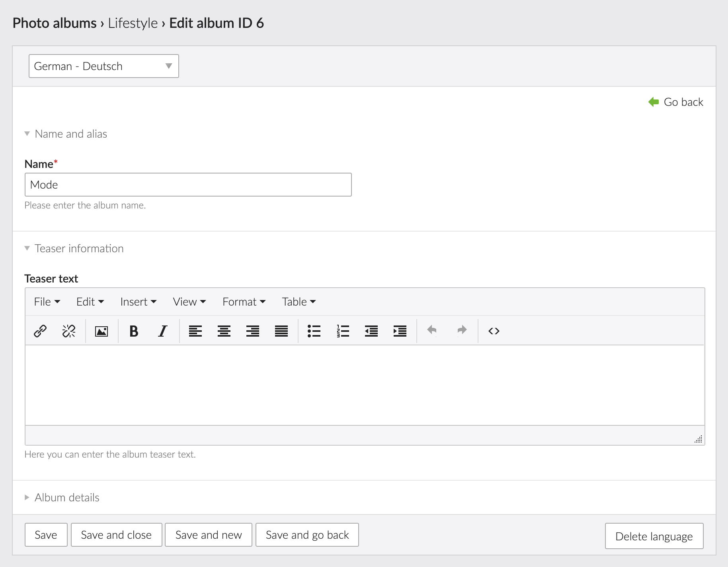The height and width of the screenshot is (567, 728).
Task: Insert a numbered list
Action: coord(342,331)
